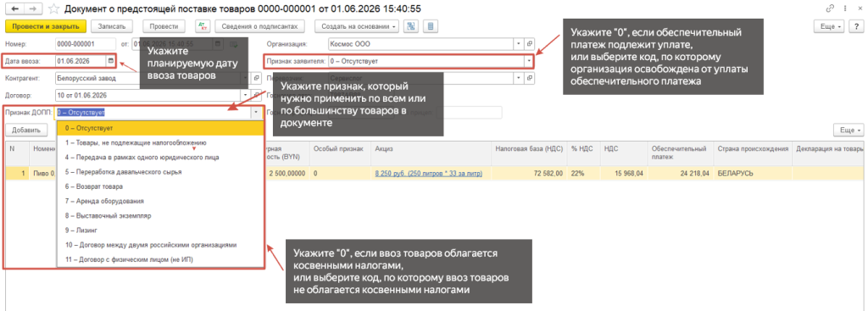Click the value cell 2 500,00000
Image resolution: width=868 pixels, height=311 pixels.
(x=287, y=173)
